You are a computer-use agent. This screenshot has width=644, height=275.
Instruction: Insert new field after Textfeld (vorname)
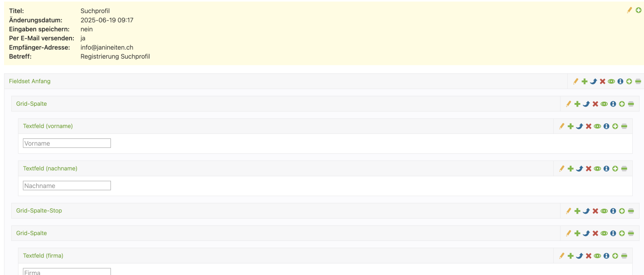(615, 126)
